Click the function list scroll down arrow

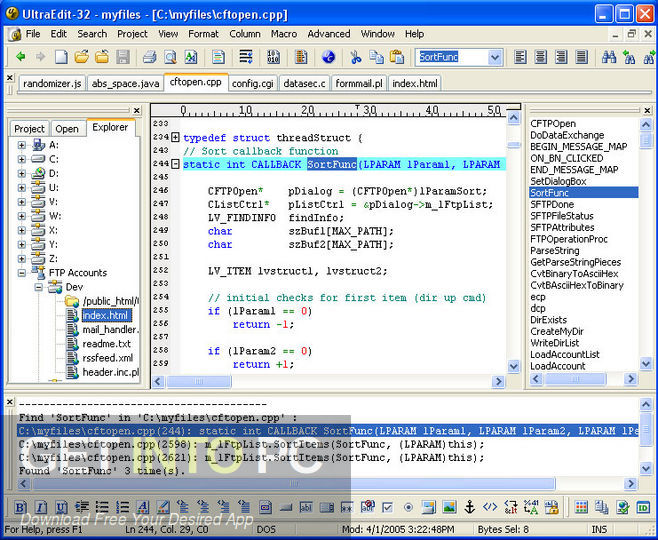(x=646, y=364)
